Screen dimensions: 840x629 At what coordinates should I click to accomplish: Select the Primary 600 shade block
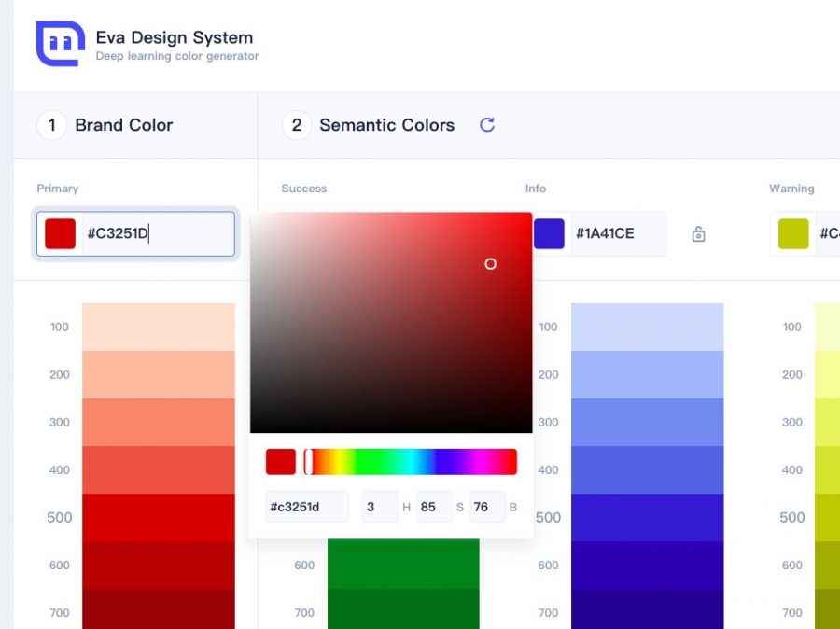point(159,566)
